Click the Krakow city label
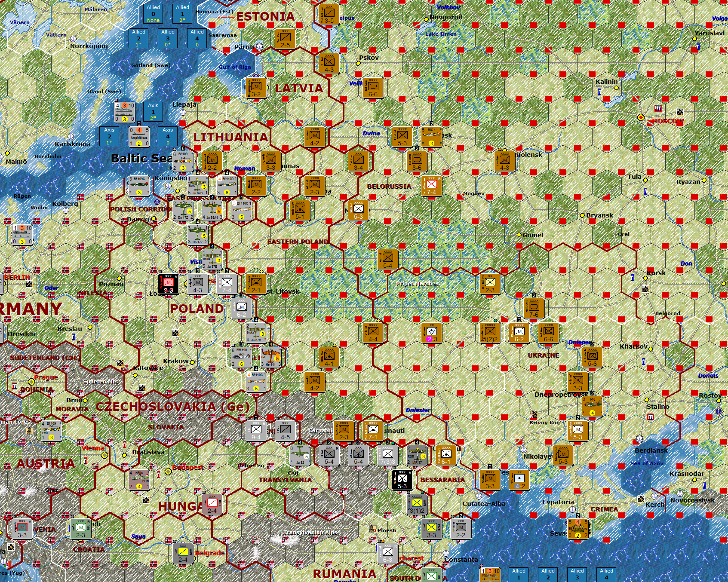 (x=176, y=361)
